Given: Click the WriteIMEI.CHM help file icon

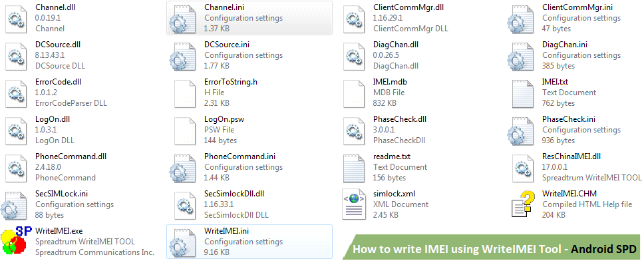Looking at the screenshot, I should [x=523, y=204].
